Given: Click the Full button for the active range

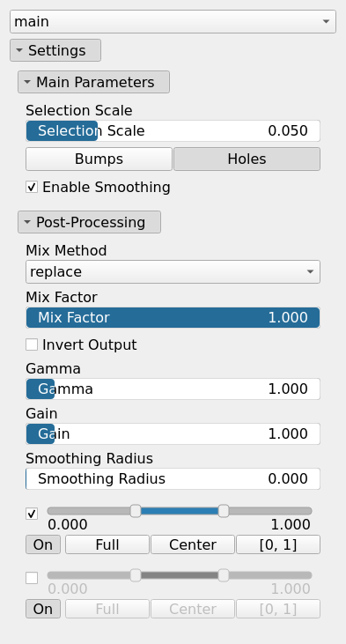Looking at the screenshot, I should tap(107, 544).
